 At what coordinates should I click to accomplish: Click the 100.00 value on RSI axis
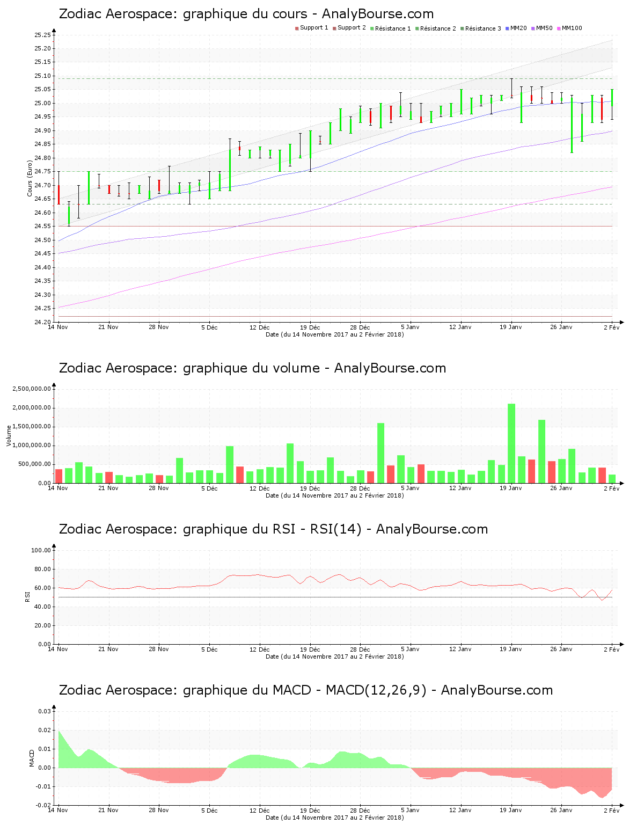[x=41, y=550]
